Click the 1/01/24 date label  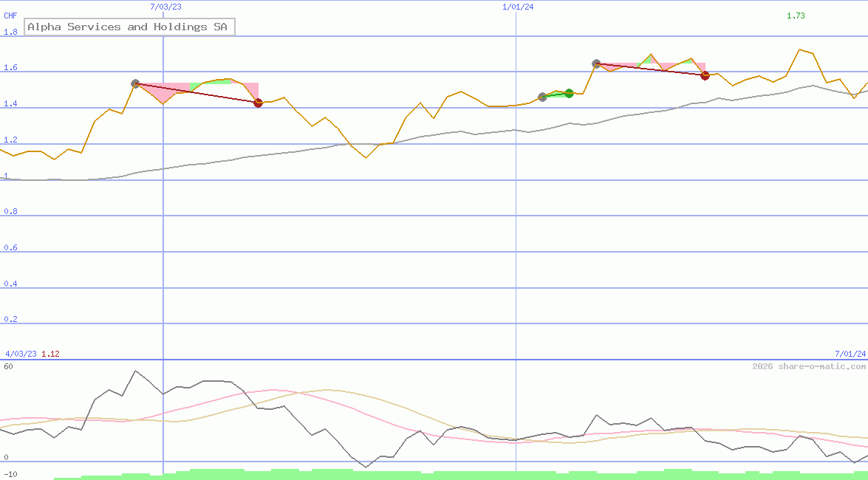[518, 7]
